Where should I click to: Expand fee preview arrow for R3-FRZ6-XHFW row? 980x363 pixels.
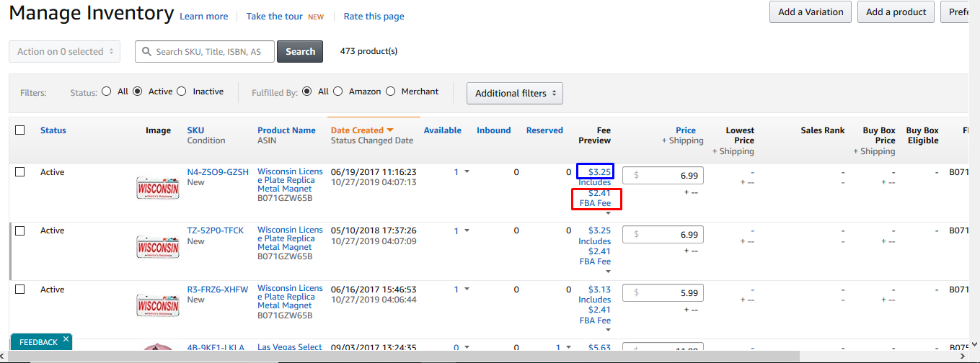[x=607, y=330]
